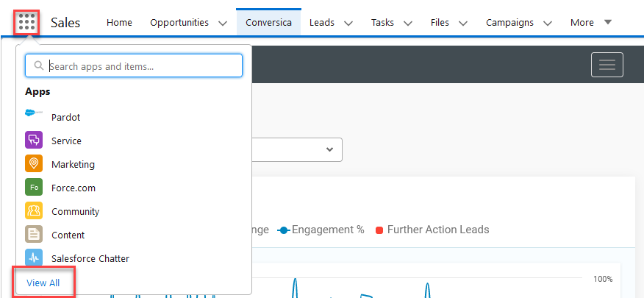Click the orange Marketing app icon
Screen dimensions: 644x298
[x=34, y=163]
